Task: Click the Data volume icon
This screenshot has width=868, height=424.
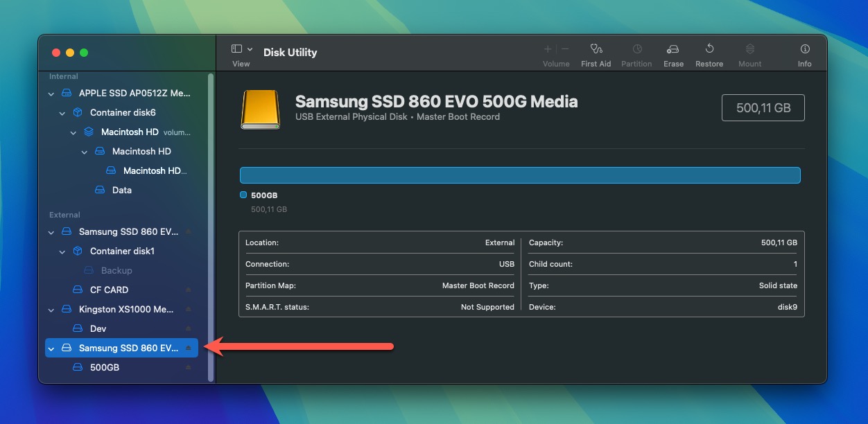Action: point(100,190)
